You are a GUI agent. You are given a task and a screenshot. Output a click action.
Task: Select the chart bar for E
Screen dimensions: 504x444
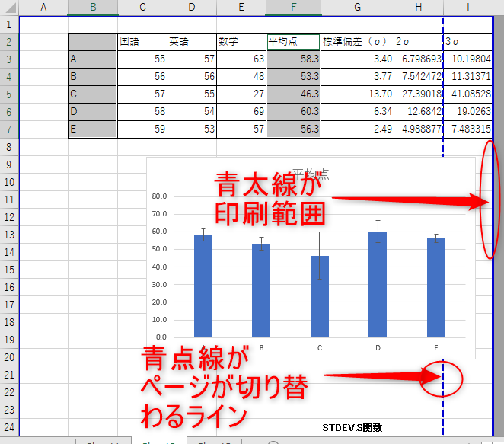(435, 288)
